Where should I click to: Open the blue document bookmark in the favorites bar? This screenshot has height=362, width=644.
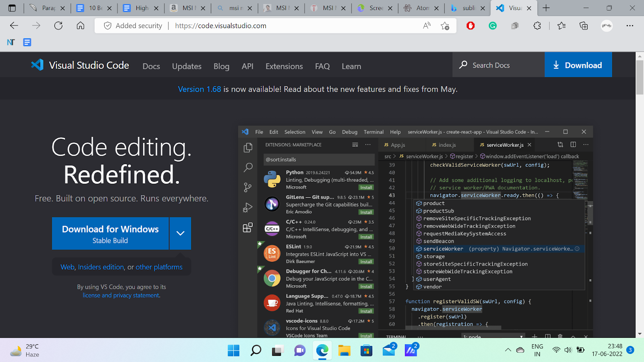pos(27,42)
